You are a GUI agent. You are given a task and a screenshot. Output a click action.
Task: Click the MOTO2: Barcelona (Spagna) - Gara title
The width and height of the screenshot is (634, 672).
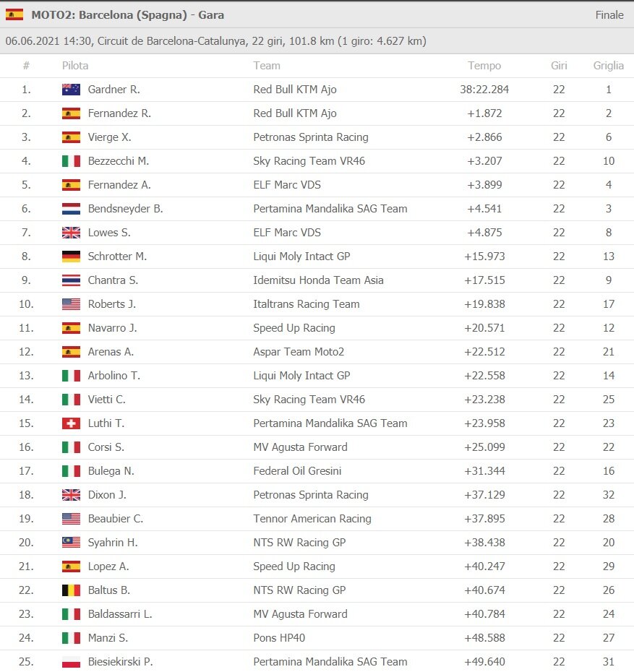[x=128, y=14]
